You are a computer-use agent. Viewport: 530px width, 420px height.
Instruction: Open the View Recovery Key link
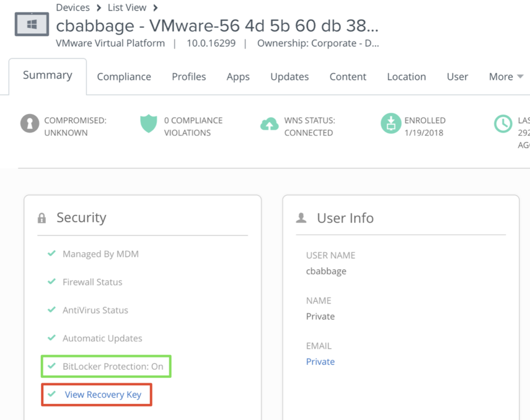tap(103, 395)
